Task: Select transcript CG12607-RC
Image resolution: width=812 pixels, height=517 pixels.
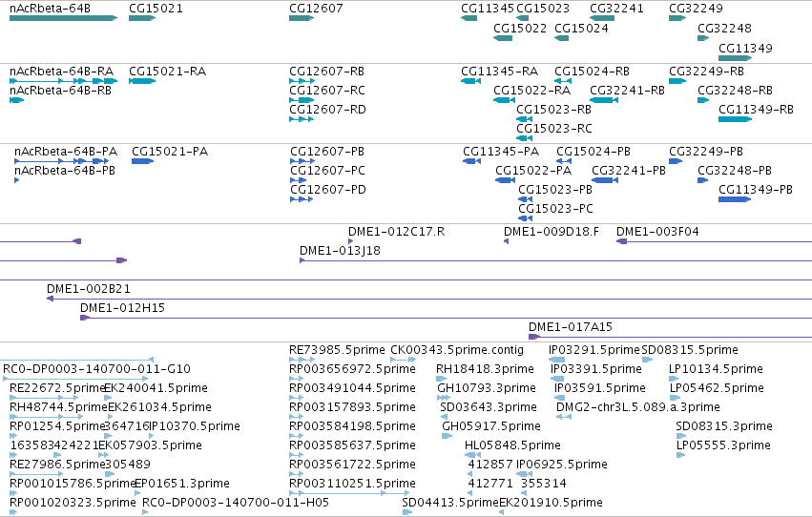Action: click(x=302, y=100)
